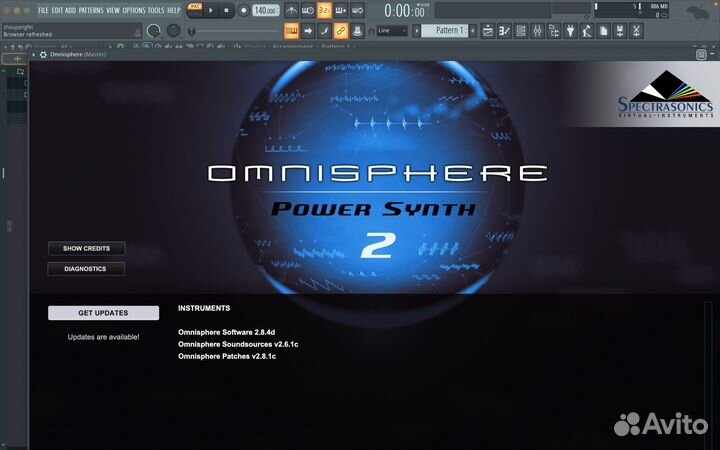Image resolution: width=720 pixels, height=450 pixels.
Task: Disable typing keyboard to piano toggle
Action: (292, 31)
